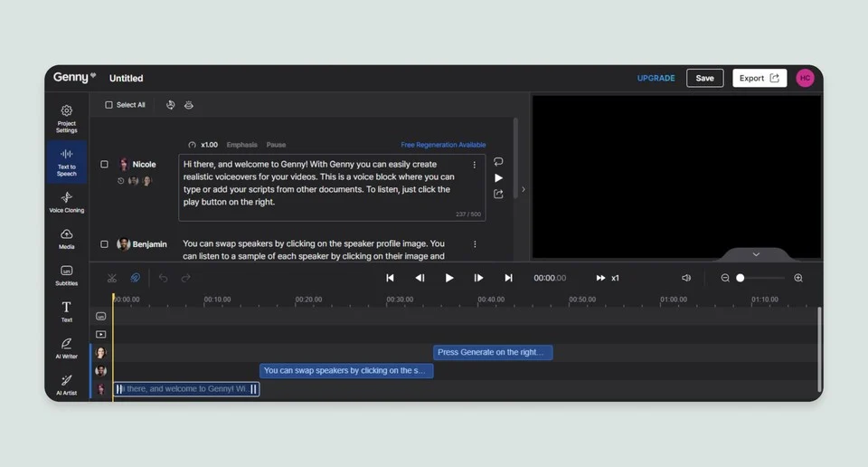The image size is (868, 467).
Task: Click the undo arrow
Action: click(x=163, y=278)
